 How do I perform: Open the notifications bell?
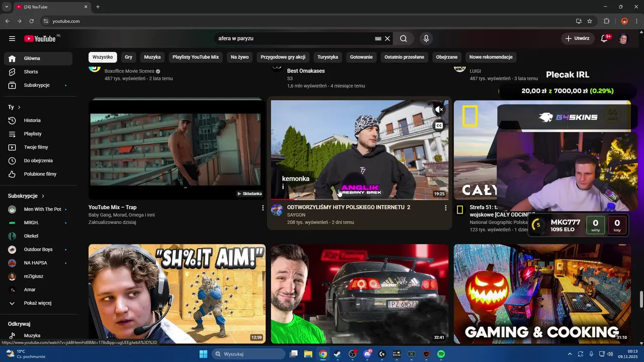click(x=605, y=39)
